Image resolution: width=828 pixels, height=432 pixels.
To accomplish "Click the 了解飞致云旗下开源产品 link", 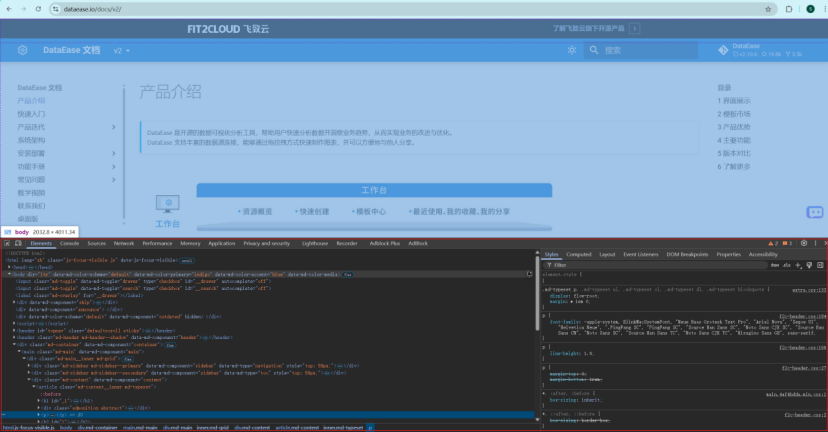I will coord(588,29).
